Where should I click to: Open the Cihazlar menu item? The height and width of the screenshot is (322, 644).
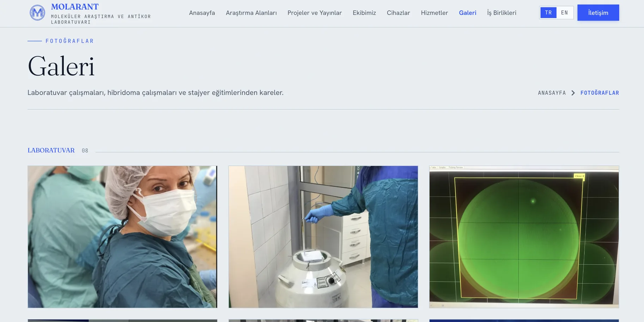click(x=398, y=13)
